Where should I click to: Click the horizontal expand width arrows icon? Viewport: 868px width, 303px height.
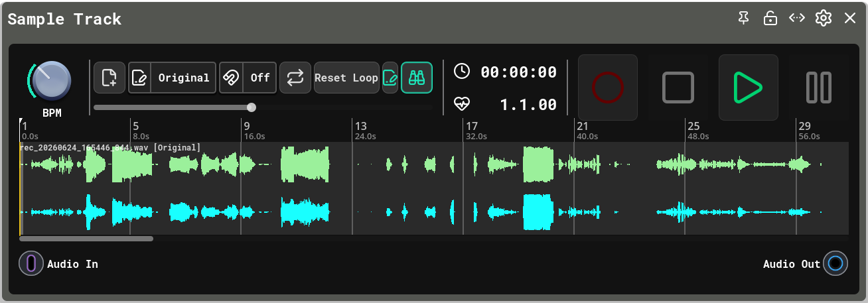[797, 18]
